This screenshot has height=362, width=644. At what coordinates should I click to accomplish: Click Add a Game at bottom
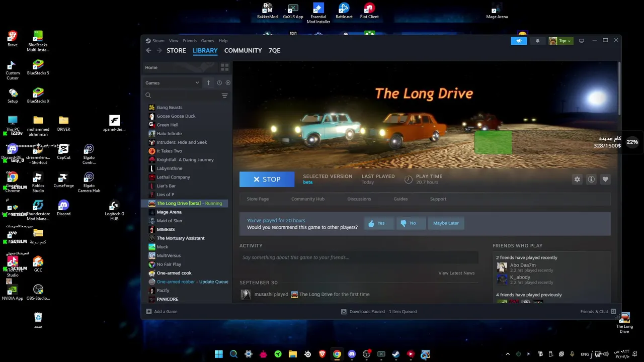point(162,312)
